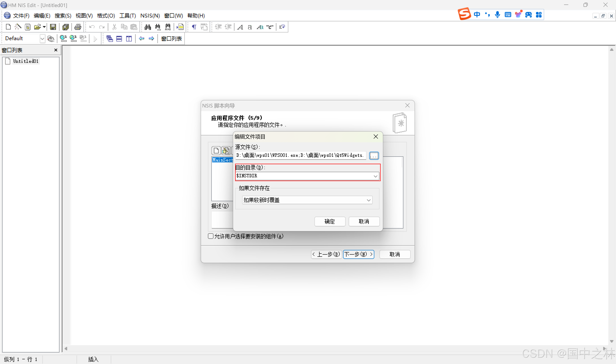The height and width of the screenshot is (364, 616).
Task: Open the 编辑(E) menu
Action: click(42, 16)
